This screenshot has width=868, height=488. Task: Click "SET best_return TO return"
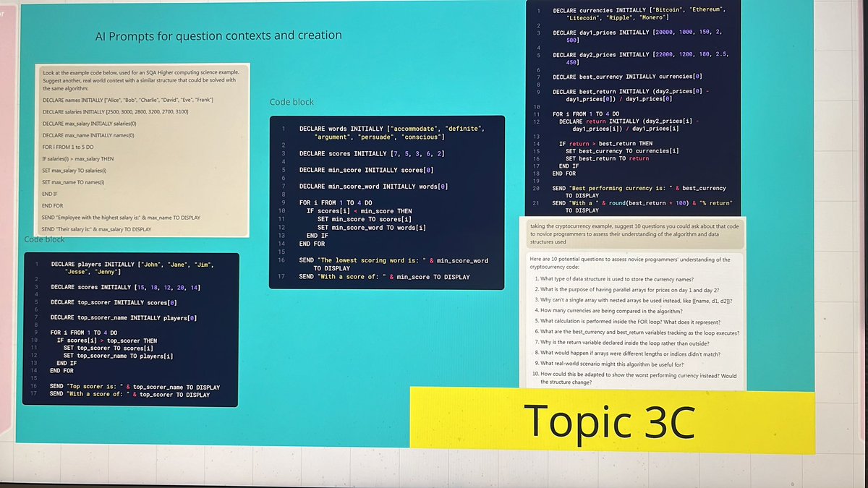(x=608, y=158)
